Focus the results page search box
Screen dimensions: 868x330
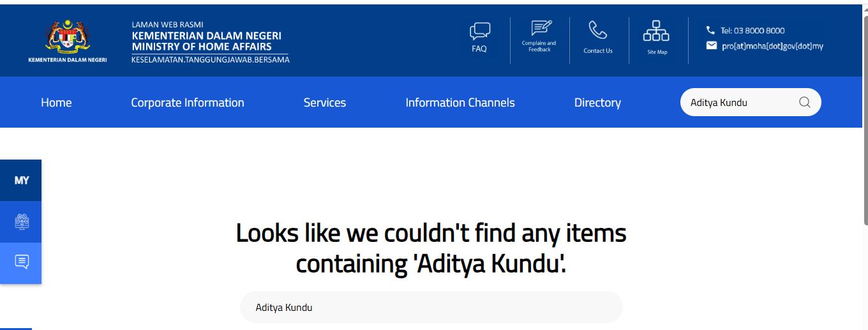(431, 308)
